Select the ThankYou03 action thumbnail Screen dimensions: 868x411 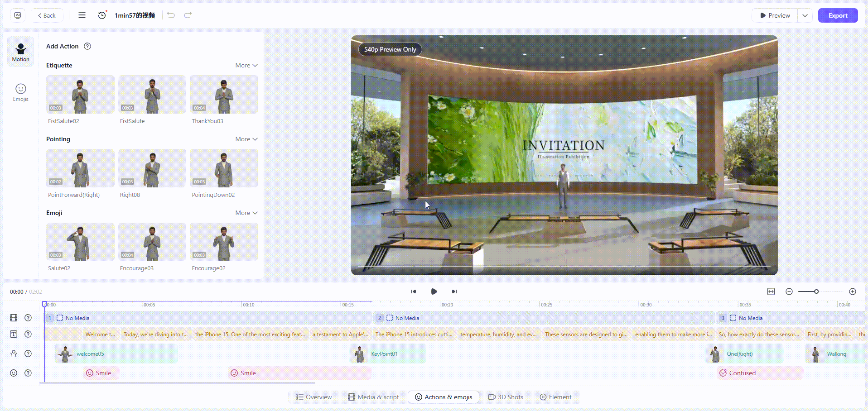tap(224, 94)
